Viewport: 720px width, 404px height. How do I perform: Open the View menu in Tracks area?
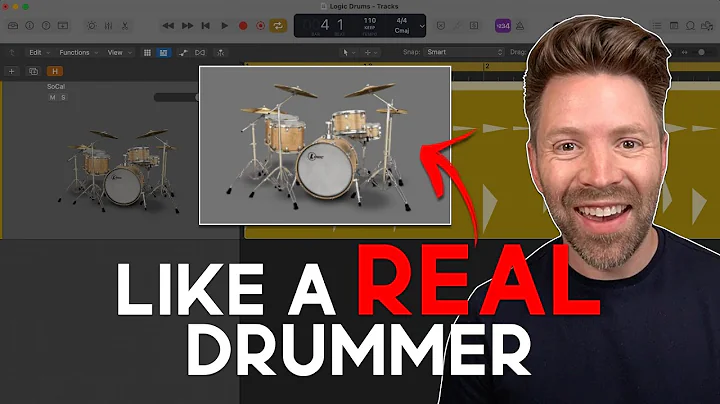119,53
